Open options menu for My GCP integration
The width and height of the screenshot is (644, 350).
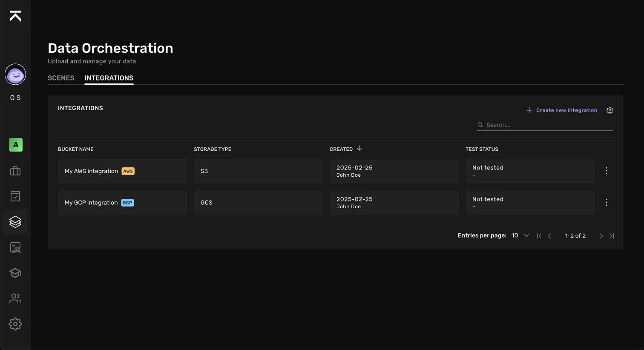607,202
